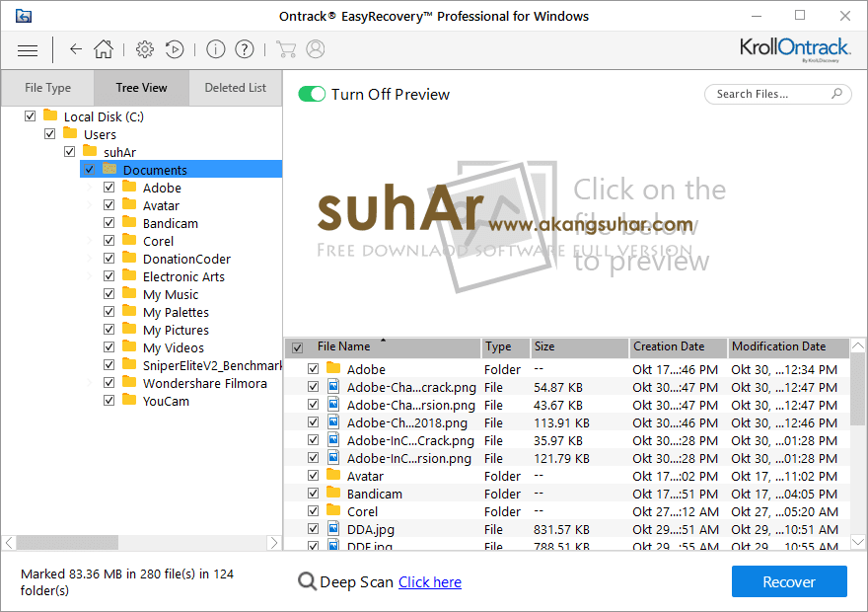Switch to the Tree View tab
Screen dimensions: 868x612
pyautogui.click(x=142, y=88)
